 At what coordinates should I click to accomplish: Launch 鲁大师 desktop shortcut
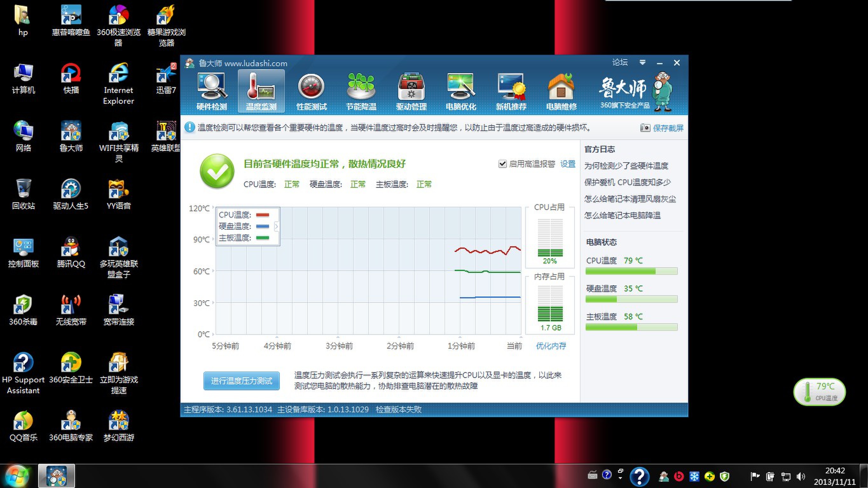click(x=71, y=136)
